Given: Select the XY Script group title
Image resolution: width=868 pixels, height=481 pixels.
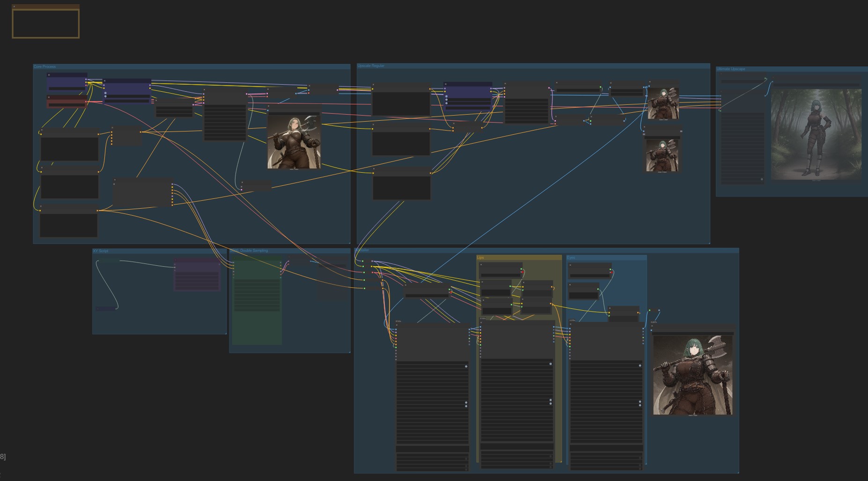Looking at the screenshot, I should tap(101, 251).
